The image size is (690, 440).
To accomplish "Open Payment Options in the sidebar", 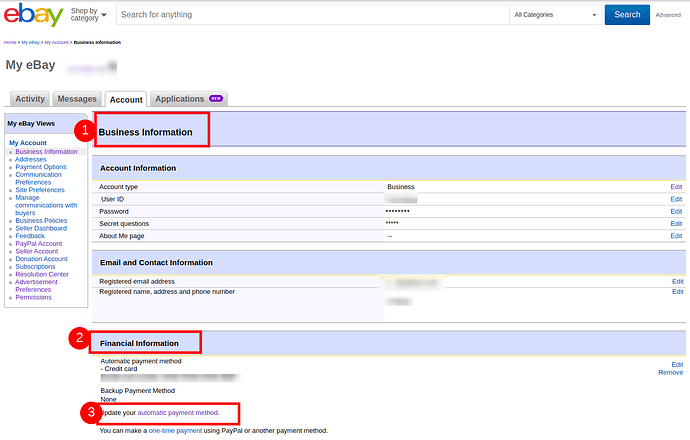I will pos(41,167).
